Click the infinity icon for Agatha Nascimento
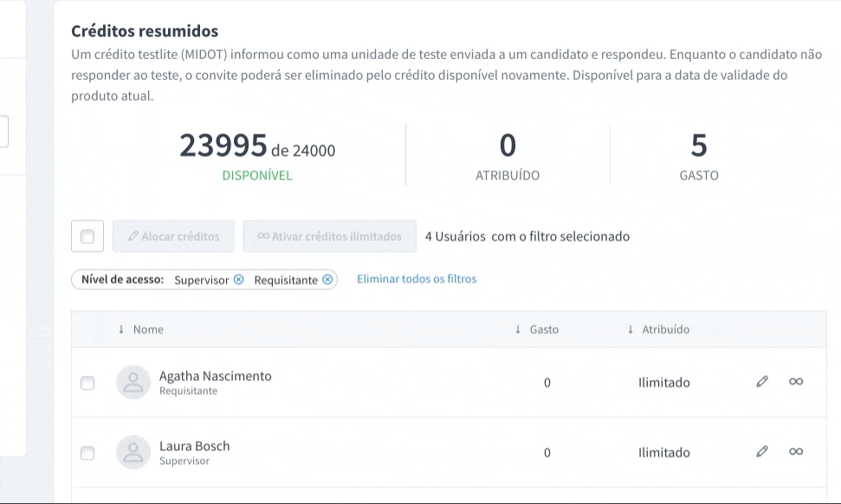Image resolution: width=841 pixels, height=504 pixels. coord(796,382)
